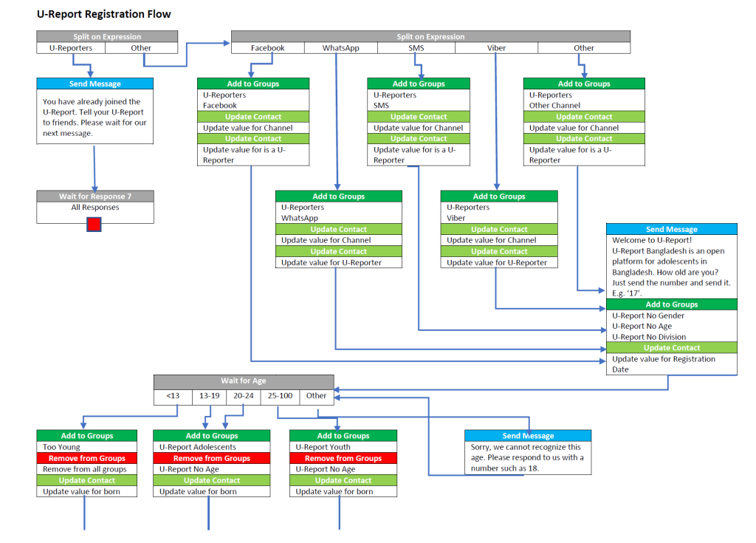Select "Update value for Registration Date" text
The height and width of the screenshot is (543, 756).
point(664,364)
